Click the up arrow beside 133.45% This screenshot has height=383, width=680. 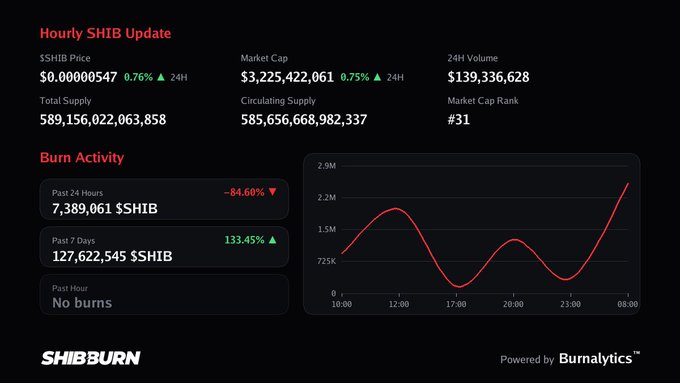pos(272,239)
